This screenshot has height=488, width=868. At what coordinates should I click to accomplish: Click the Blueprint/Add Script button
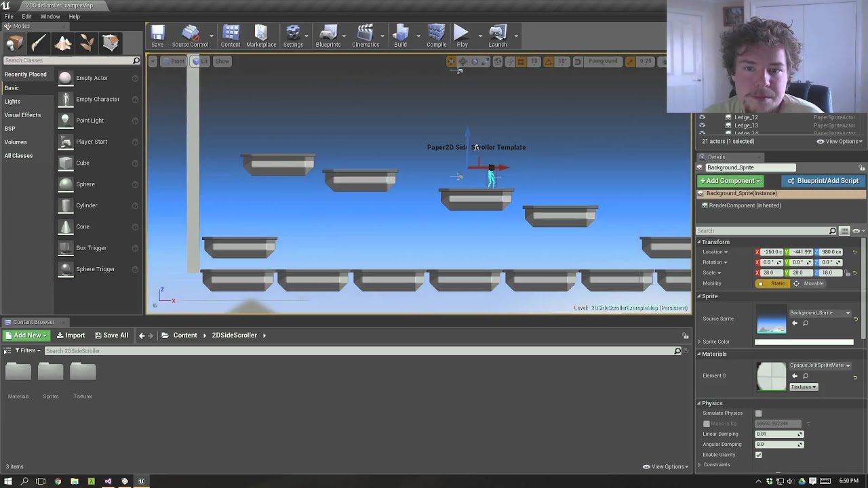click(823, 181)
